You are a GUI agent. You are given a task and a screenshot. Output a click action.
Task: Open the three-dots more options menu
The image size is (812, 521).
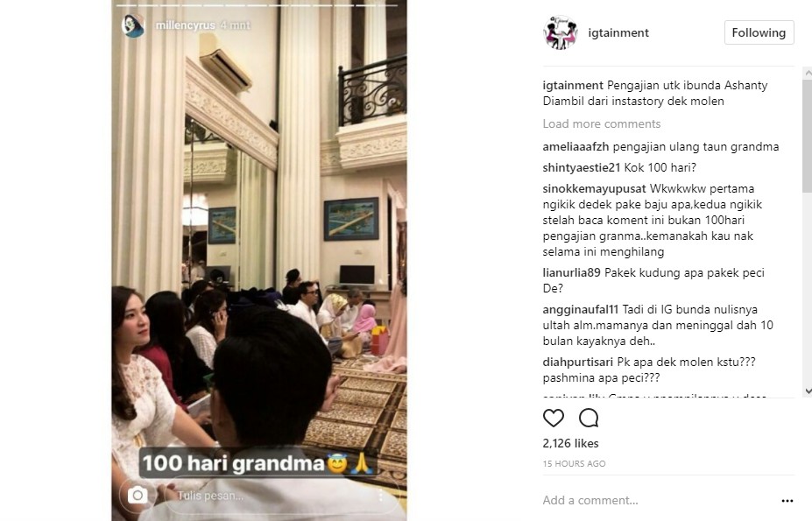787,500
